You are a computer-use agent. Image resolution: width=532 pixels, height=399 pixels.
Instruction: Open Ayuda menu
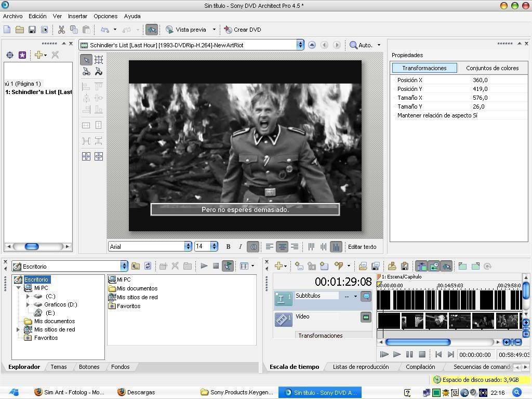coord(132,16)
